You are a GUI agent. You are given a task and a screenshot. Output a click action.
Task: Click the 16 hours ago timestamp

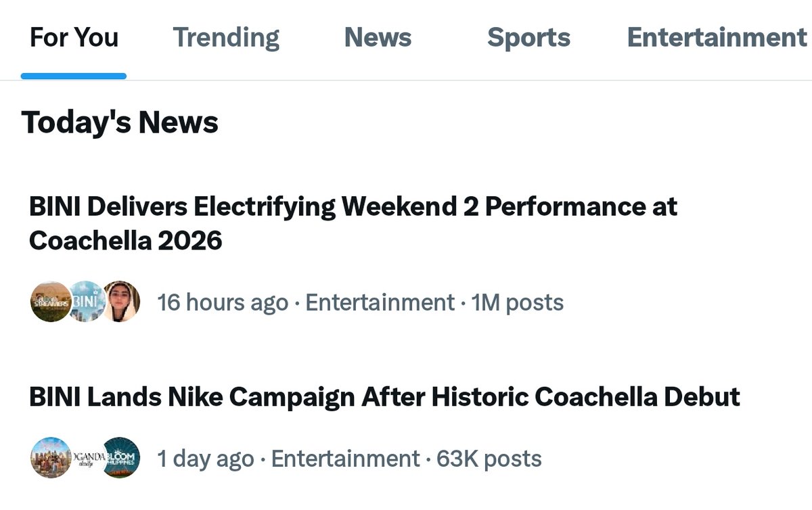point(223,302)
